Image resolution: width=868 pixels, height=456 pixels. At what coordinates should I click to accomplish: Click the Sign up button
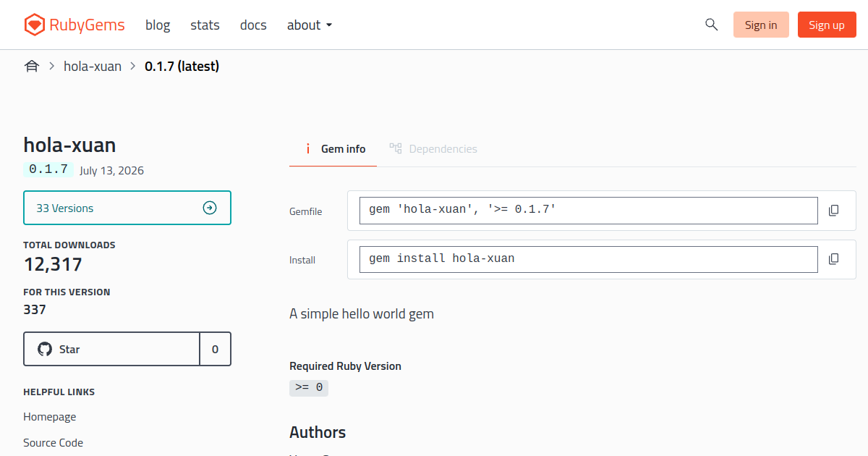pyautogui.click(x=827, y=25)
